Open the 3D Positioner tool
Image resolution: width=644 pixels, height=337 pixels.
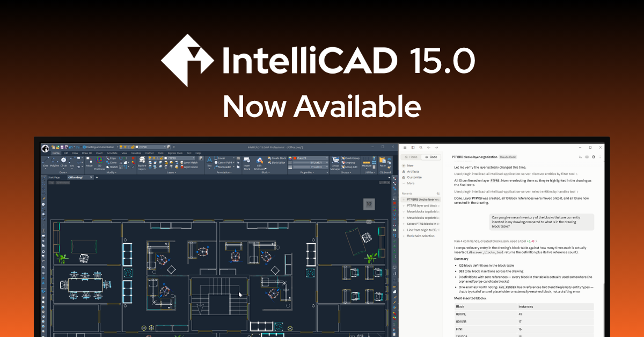coord(99,163)
